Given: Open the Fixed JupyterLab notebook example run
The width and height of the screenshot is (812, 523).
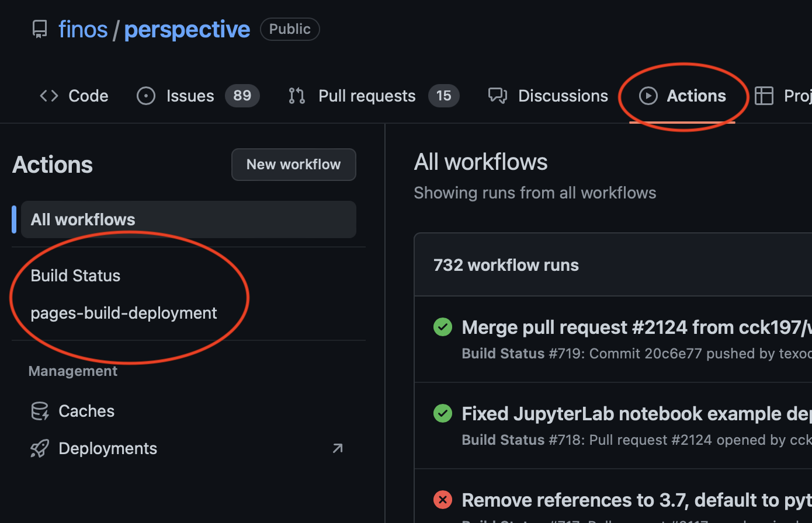Looking at the screenshot, I should pos(637,414).
